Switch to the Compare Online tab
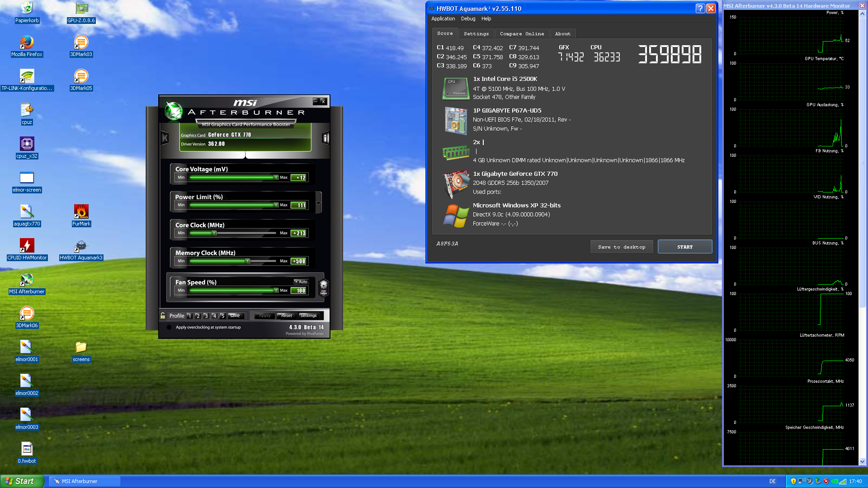Screen dimensions: 868x488 (522, 34)
